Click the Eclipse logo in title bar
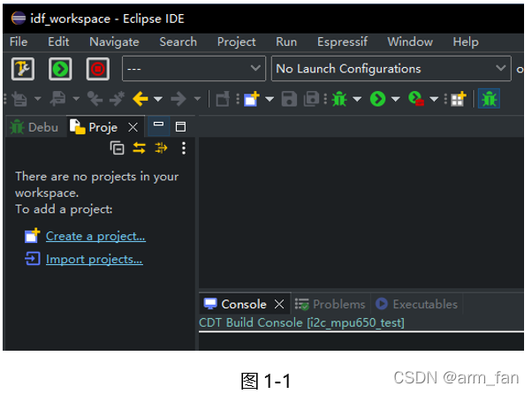 coord(19,19)
